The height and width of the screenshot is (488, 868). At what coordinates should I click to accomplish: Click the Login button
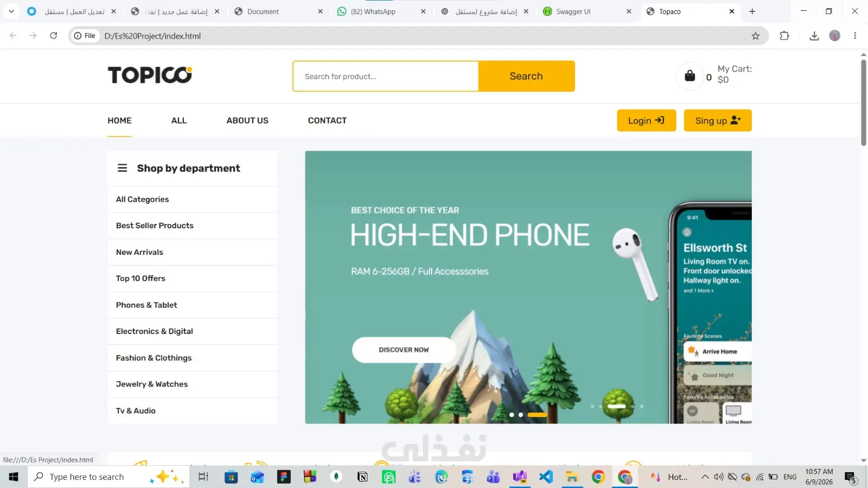pyautogui.click(x=646, y=120)
